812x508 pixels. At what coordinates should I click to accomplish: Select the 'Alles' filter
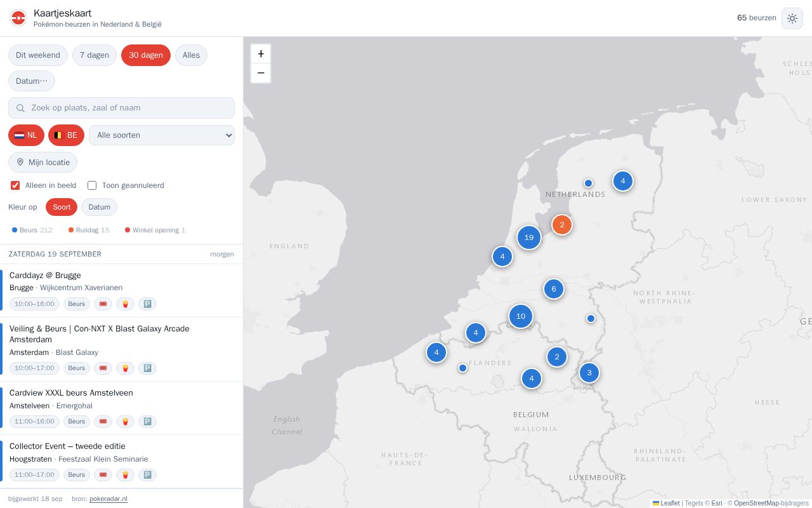click(191, 55)
